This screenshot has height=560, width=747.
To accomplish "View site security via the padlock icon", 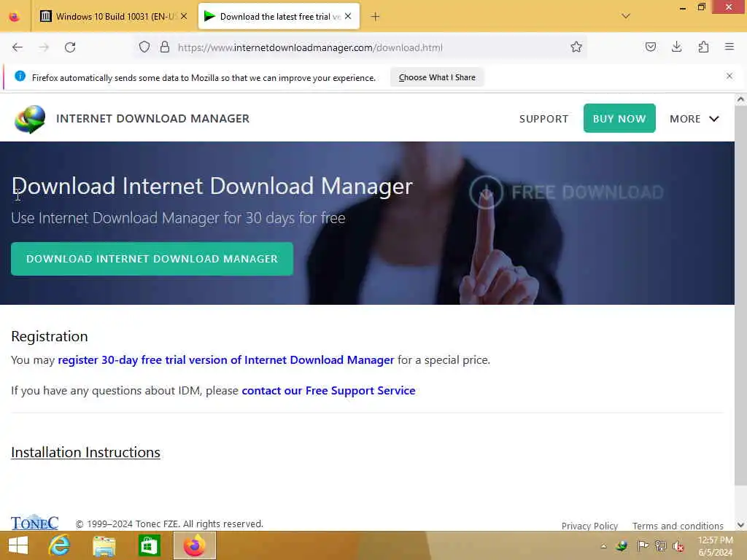I will 165,47.
